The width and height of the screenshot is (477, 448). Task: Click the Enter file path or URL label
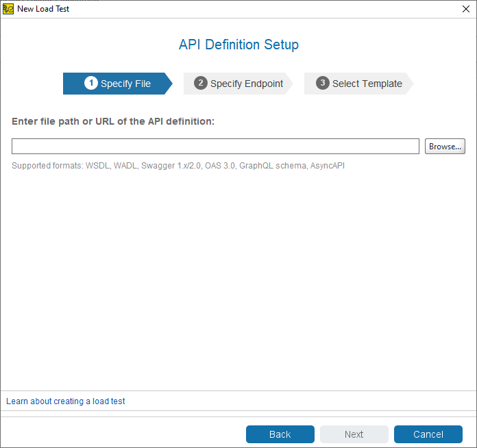(113, 121)
